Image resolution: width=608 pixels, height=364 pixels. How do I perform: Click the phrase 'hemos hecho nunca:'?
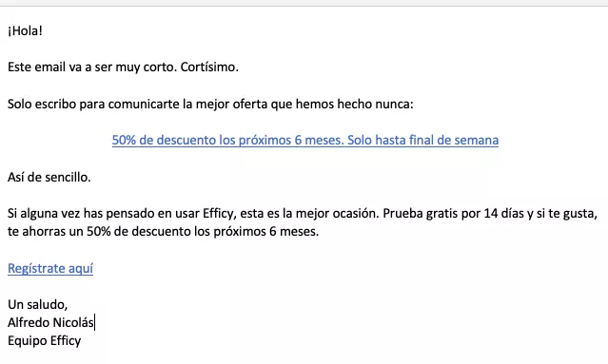tap(354, 104)
